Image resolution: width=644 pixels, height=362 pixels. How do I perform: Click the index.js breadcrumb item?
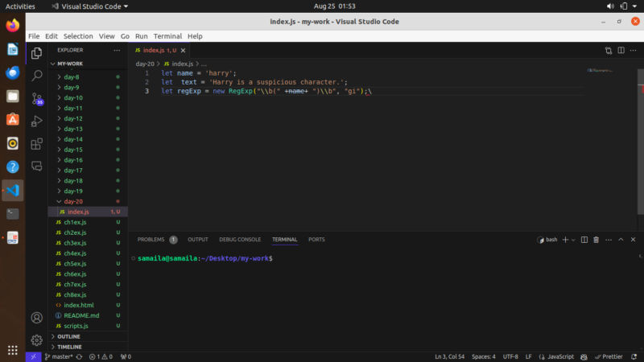(x=178, y=64)
